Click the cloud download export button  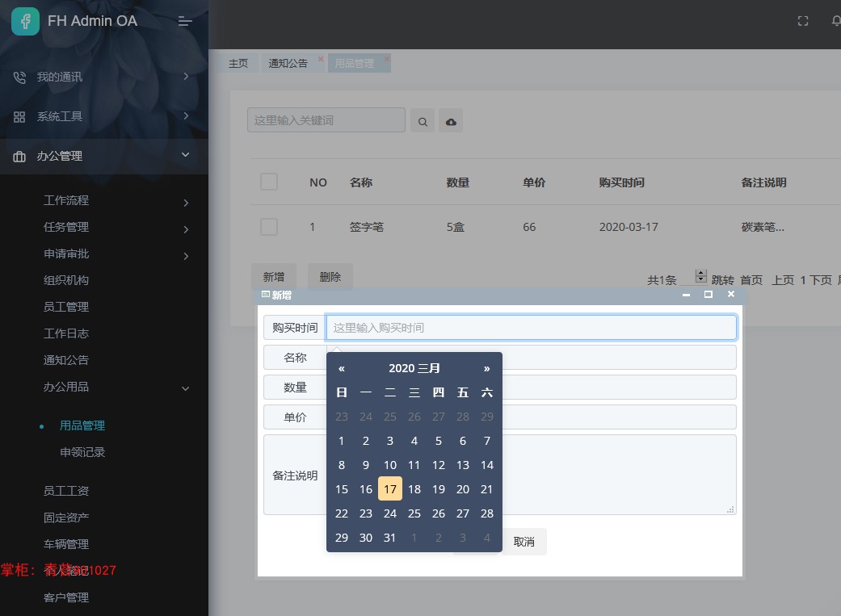click(451, 121)
